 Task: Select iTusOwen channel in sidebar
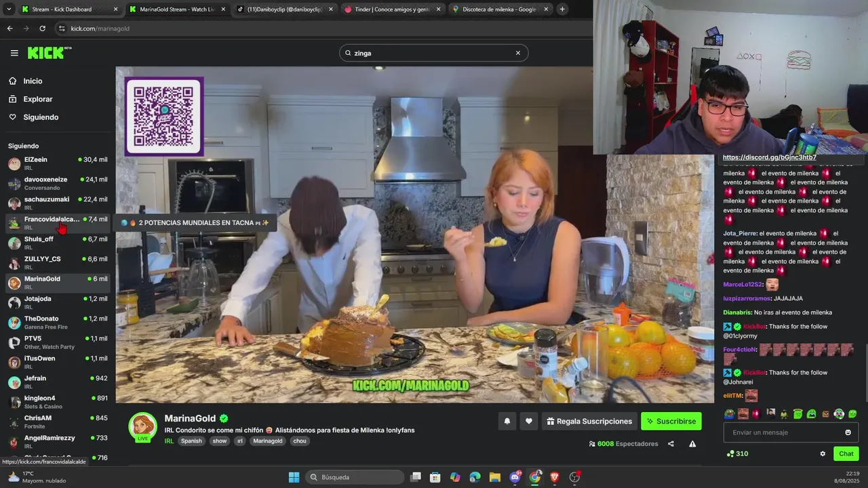(x=58, y=362)
